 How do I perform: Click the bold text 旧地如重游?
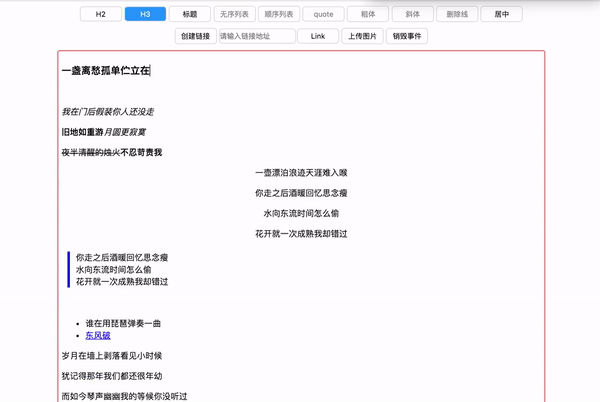coord(83,132)
